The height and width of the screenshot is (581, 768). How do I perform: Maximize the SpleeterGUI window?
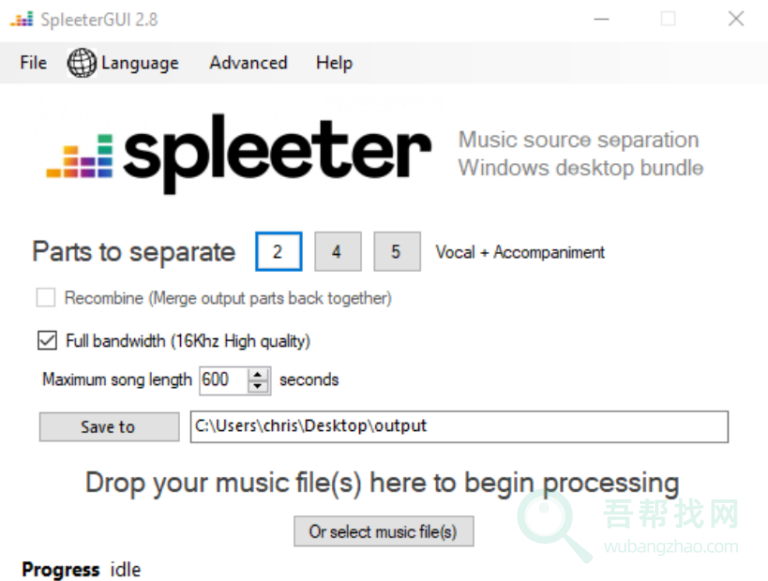pyautogui.click(x=668, y=19)
